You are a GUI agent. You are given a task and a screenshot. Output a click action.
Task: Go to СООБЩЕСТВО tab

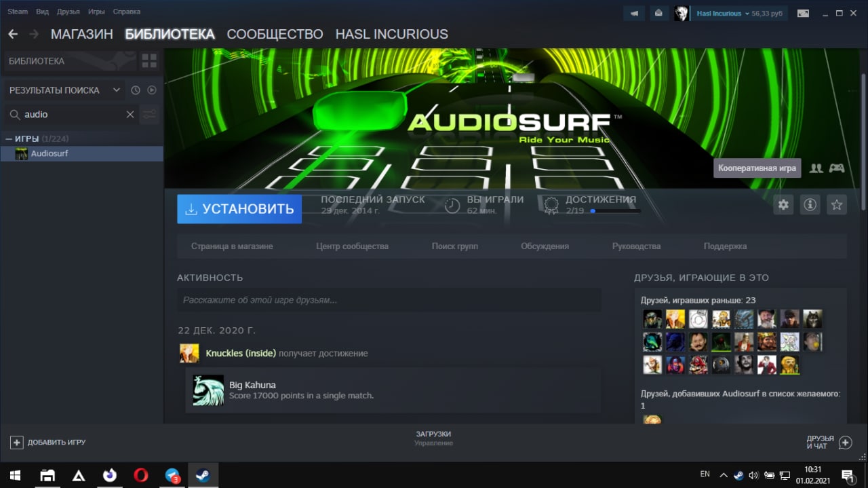[x=275, y=34]
